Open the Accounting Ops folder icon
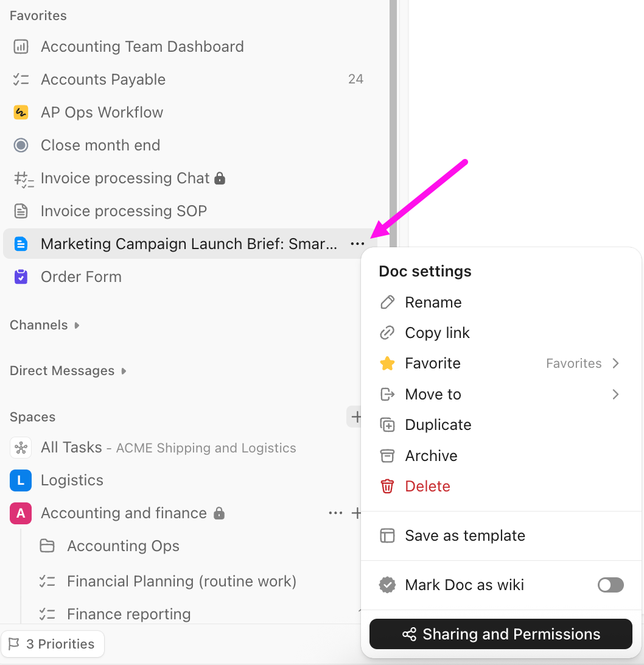Image resolution: width=644 pixels, height=665 pixels. coord(47,546)
